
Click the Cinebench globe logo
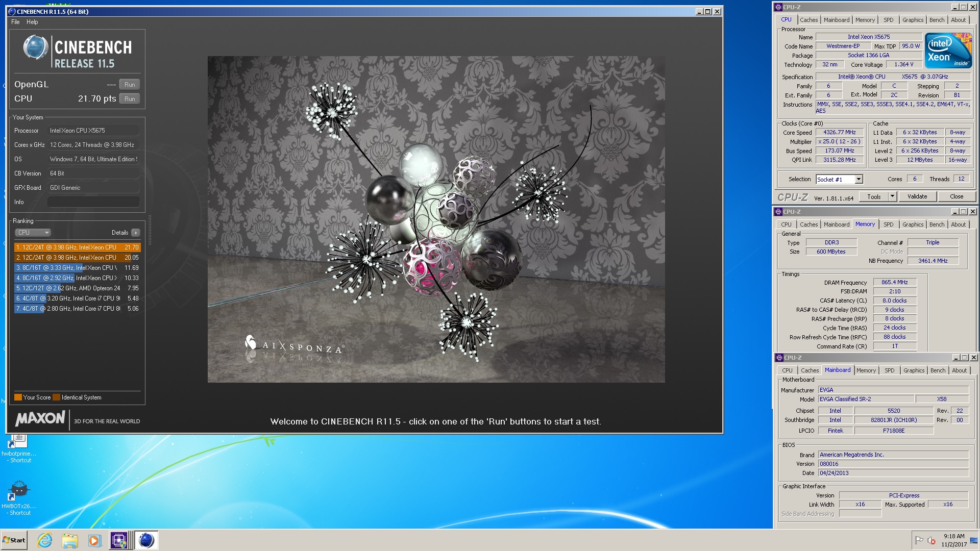click(35, 48)
